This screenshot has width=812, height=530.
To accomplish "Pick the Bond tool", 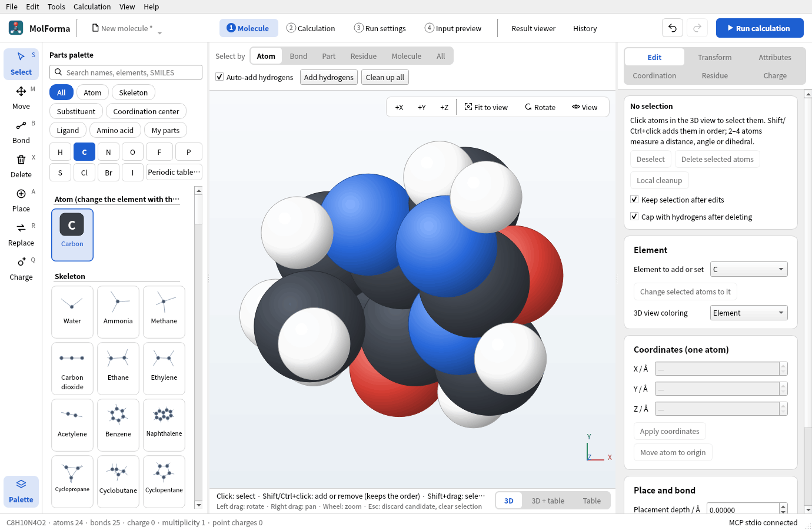I will point(21,132).
